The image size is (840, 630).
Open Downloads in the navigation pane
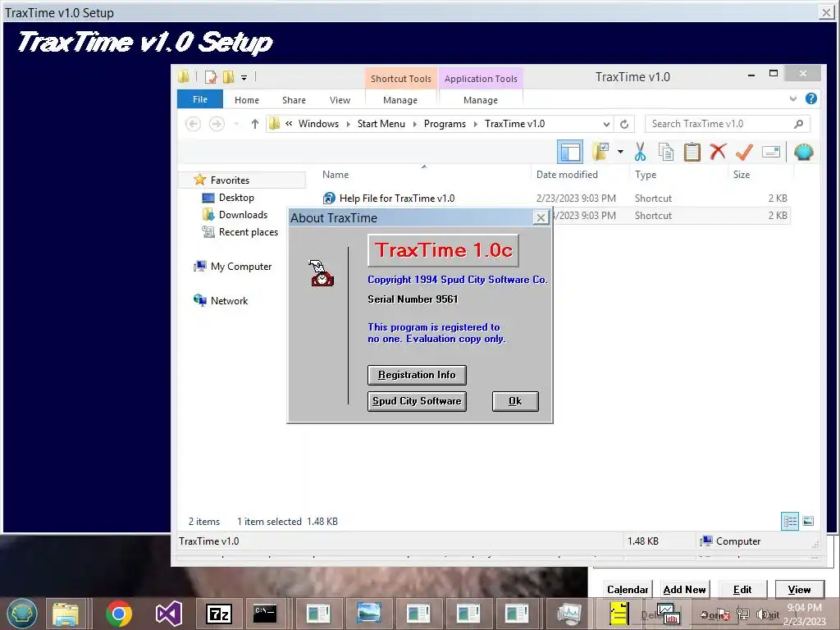pos(243,215)
